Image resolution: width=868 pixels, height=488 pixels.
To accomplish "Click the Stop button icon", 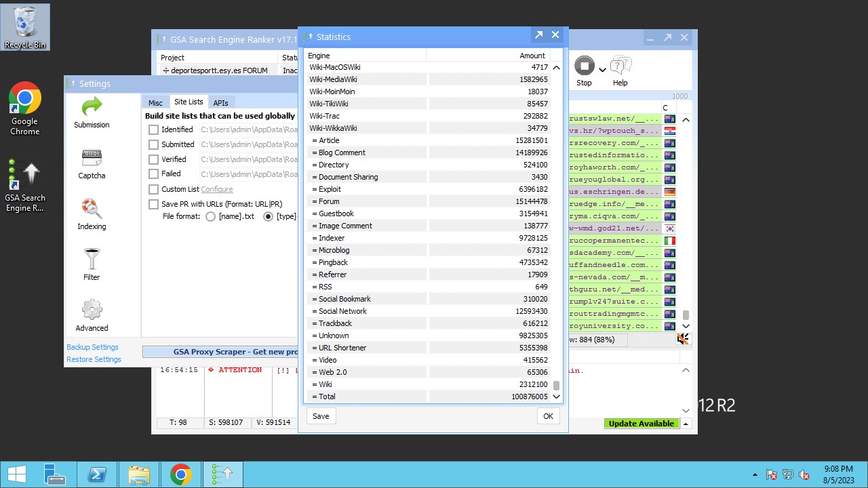I will click(584, 66).
